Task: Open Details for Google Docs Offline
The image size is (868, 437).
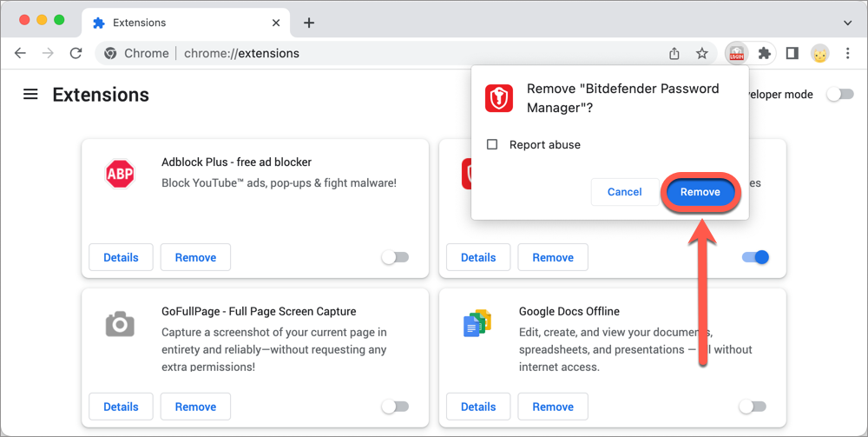Action: [478, 407]
